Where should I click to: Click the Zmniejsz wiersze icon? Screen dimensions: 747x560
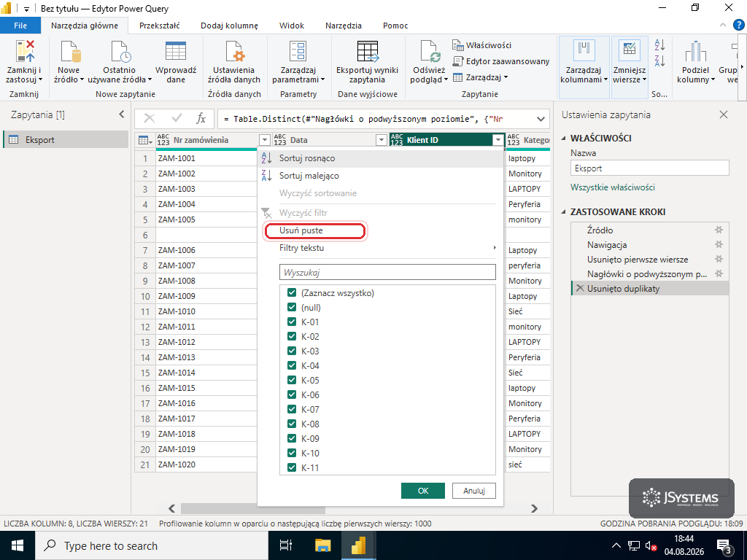tap(629, 52)
